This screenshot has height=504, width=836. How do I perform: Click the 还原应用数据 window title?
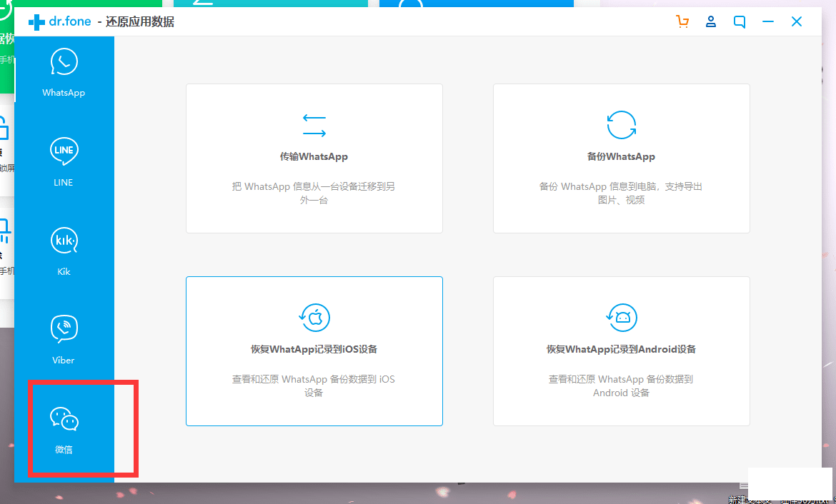tap(139, 22)
